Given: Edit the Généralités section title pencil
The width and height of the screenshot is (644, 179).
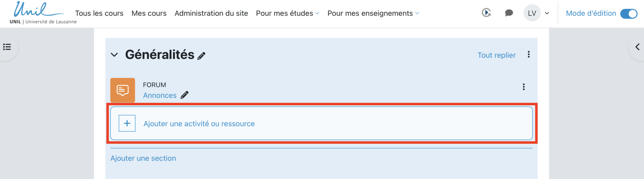Looking at the screenshot, I should coord(201,56).
